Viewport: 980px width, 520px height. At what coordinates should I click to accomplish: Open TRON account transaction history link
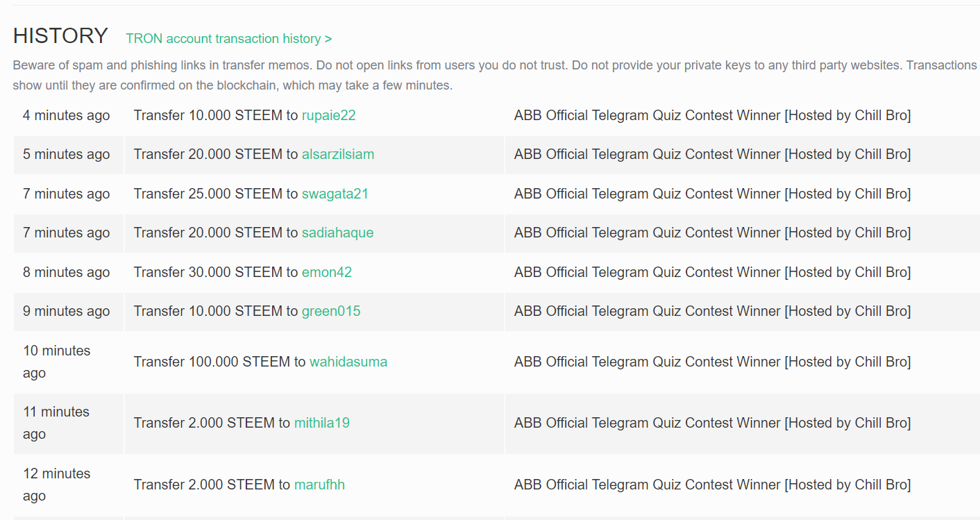(228, 39)
